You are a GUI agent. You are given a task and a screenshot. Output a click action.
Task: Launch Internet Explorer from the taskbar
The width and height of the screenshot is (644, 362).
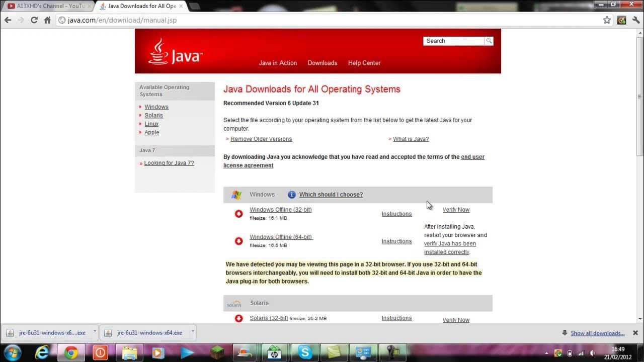point(42,352)
